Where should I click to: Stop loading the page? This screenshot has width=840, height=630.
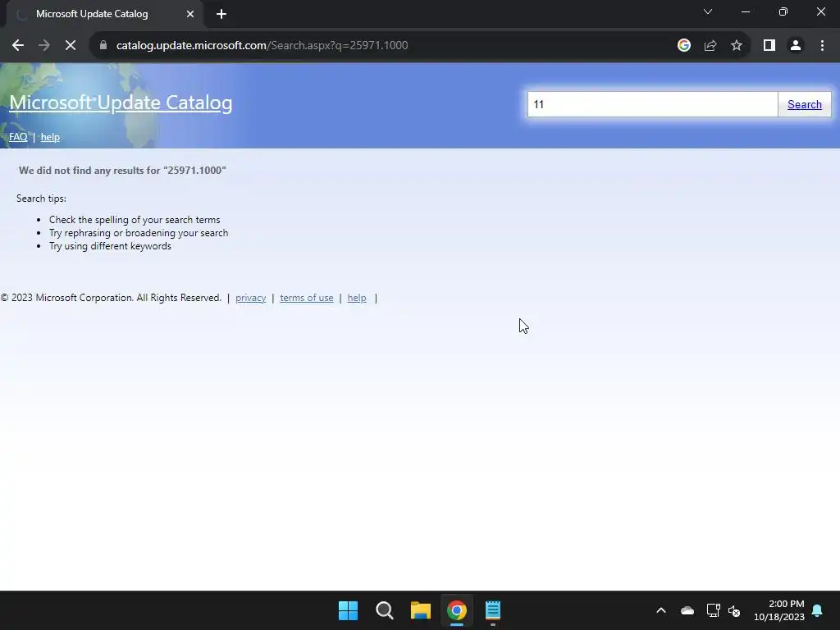point(71,46)
